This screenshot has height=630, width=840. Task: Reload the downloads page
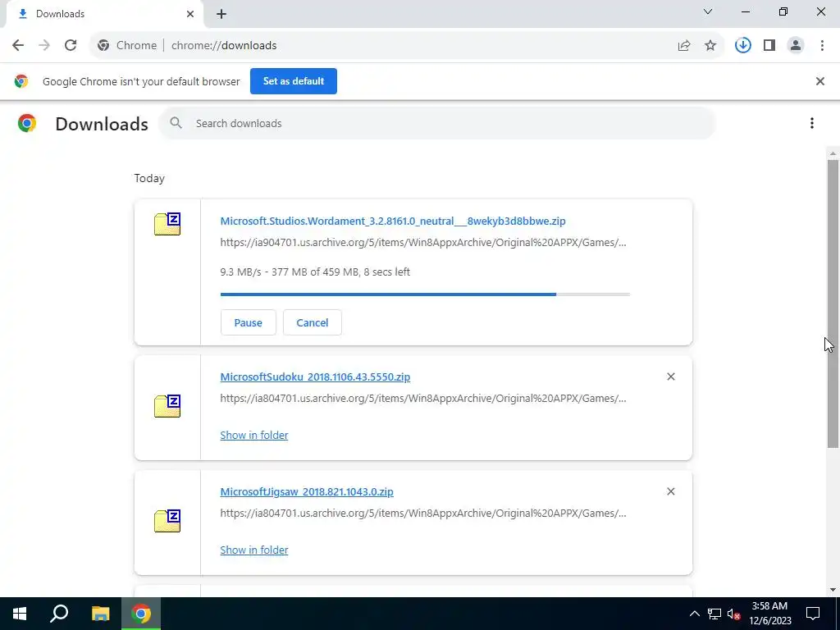[x=71, y=45]
